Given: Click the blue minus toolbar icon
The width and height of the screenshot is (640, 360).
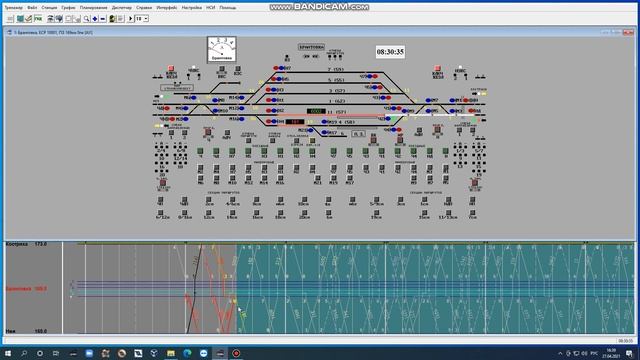Looking at the screenshot, I should click(103, 19).
